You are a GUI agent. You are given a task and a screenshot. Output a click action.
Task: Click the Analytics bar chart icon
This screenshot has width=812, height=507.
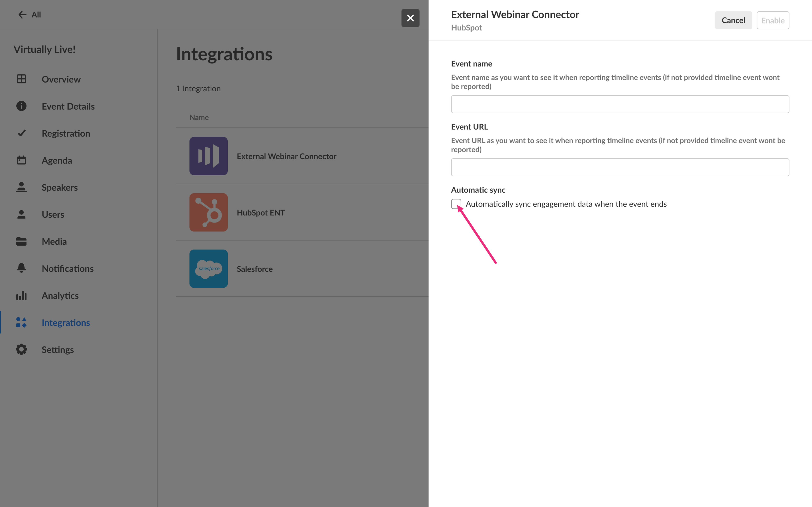[x=22, y=295]
